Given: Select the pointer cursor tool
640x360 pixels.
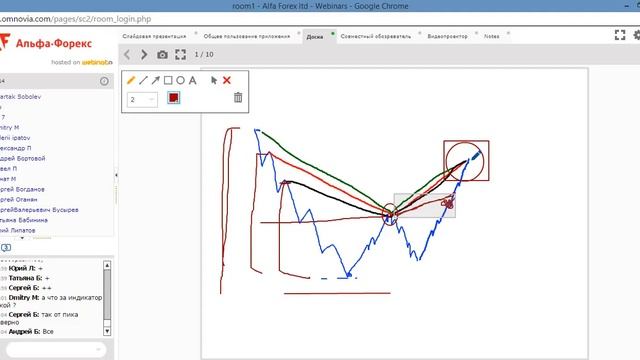Looking at the screenshot, I should 214,80.
